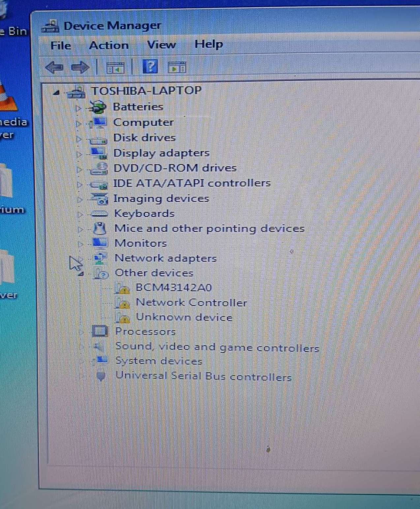Click the Forward arrow toolbar icon

point(80,68)
